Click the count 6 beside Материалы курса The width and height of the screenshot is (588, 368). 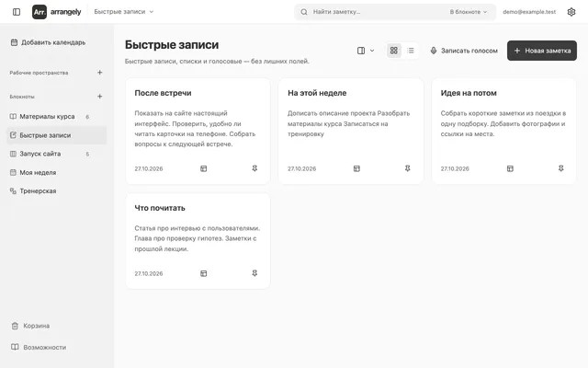pyautogui.click(x=87, y=117)
